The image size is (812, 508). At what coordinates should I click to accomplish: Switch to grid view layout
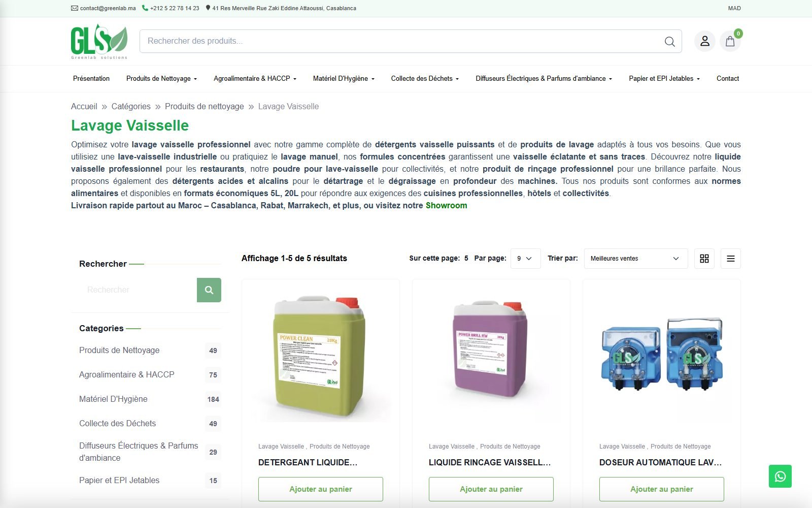pos(704,259)
